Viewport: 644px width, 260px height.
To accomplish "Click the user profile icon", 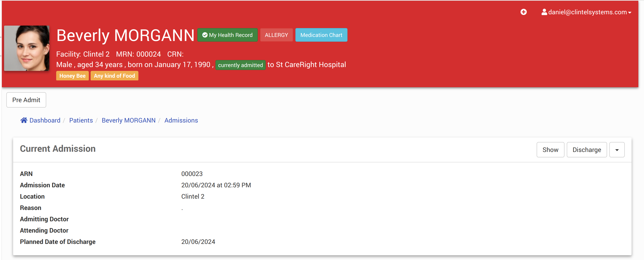I will [544, 12].
